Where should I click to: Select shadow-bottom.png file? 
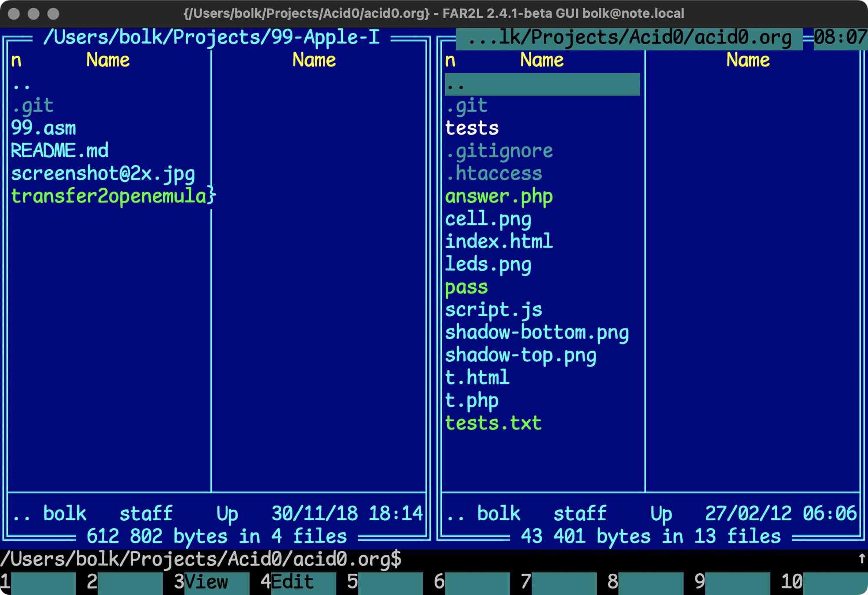[x=537, y=332]
